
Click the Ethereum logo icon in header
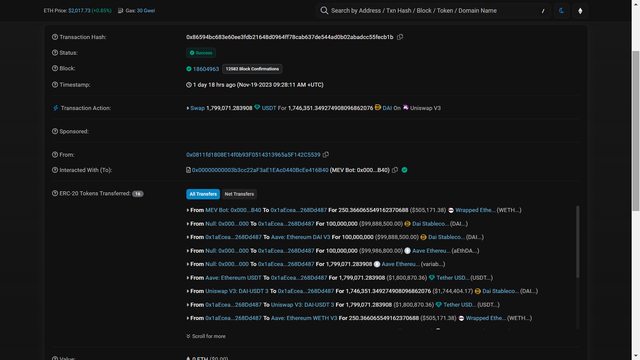pyautogui.click(x=580, y=11)
